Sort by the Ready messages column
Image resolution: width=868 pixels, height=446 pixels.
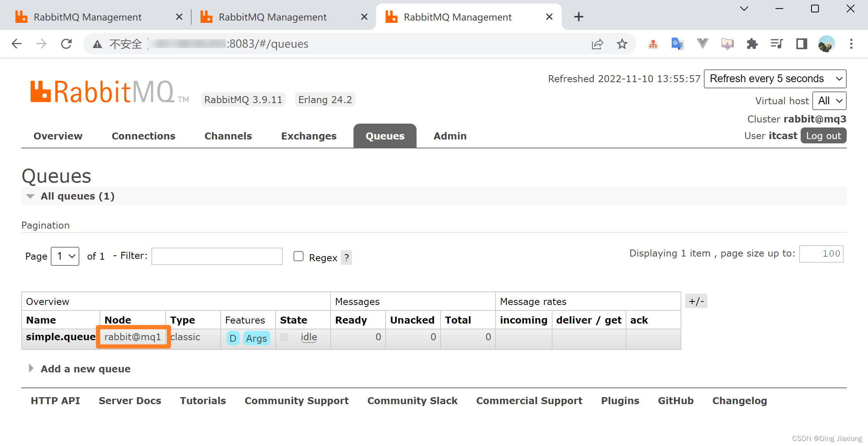[351, 320]
